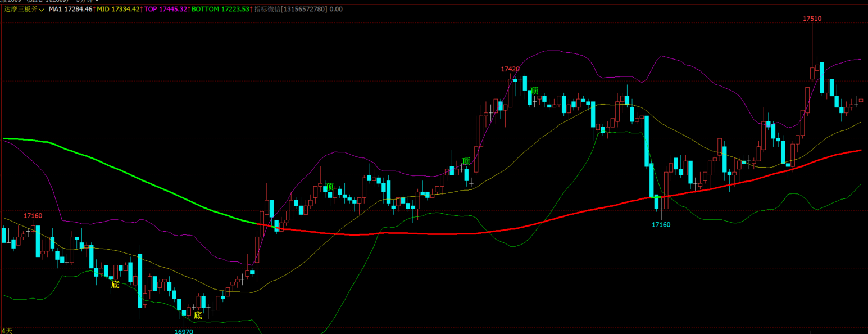Click the 4天 label at bottom-left
Image resolution: width=868 pixels, height=334 pixels.
click(7, 331)
